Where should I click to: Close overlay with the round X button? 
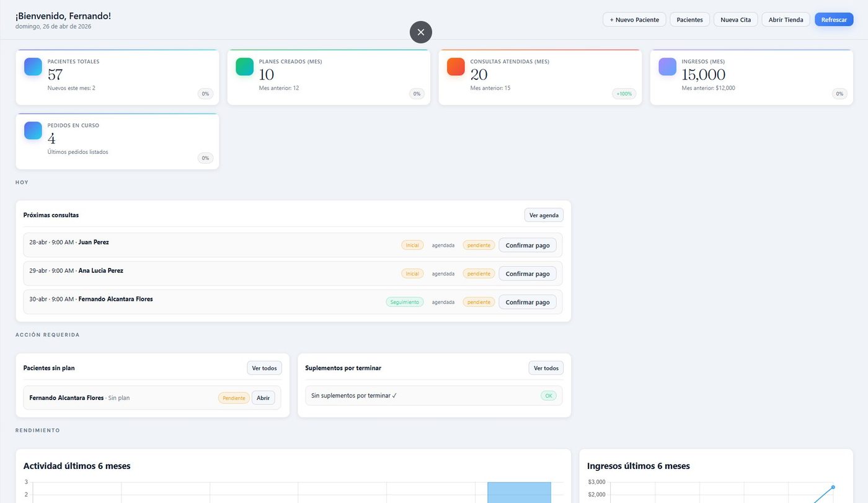[420, 32]
